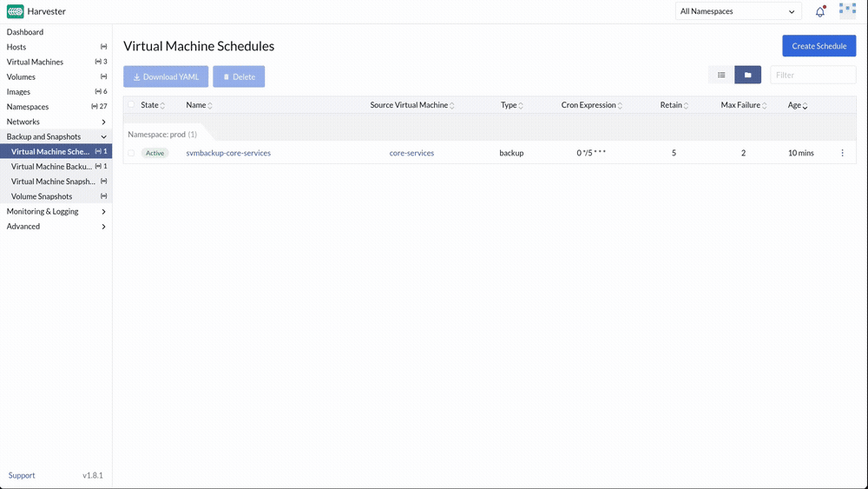Screen dimensions: 868x489
Task: Click Namespace: prod group header
Action: pos(162,134)
